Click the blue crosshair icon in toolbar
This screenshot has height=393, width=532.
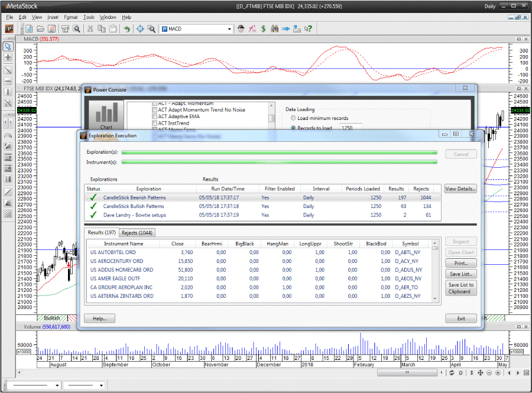pos(140,29)
